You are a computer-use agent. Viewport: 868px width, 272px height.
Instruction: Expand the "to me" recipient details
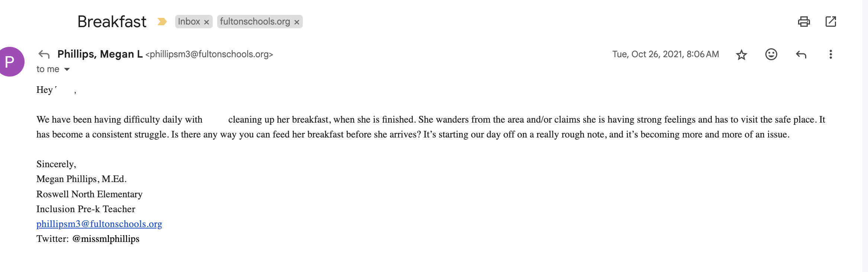[x=67, y=69]
